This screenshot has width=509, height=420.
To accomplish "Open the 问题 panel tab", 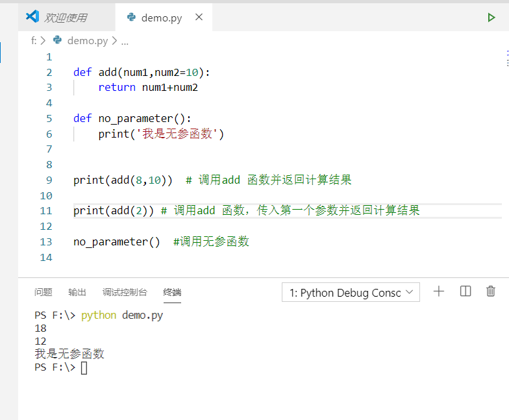I will coord(43,292).
